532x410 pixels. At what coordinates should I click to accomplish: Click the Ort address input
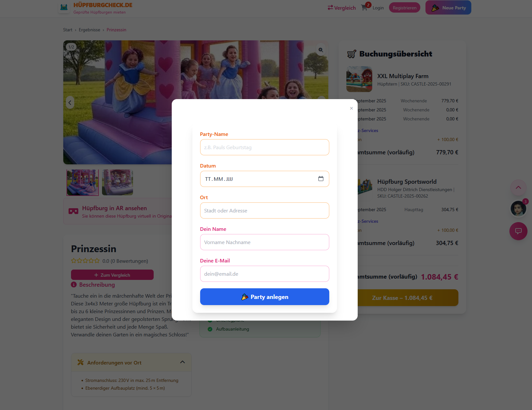[x=264, y=210]
